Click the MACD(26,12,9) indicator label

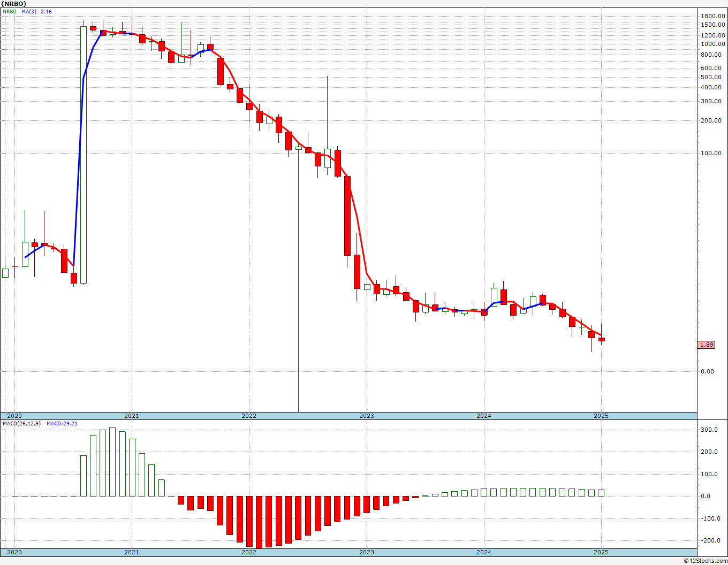pos(22,424)
